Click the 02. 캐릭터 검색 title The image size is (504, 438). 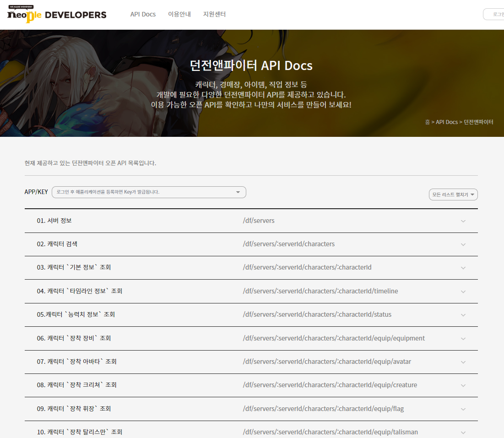tap(57, 244)
